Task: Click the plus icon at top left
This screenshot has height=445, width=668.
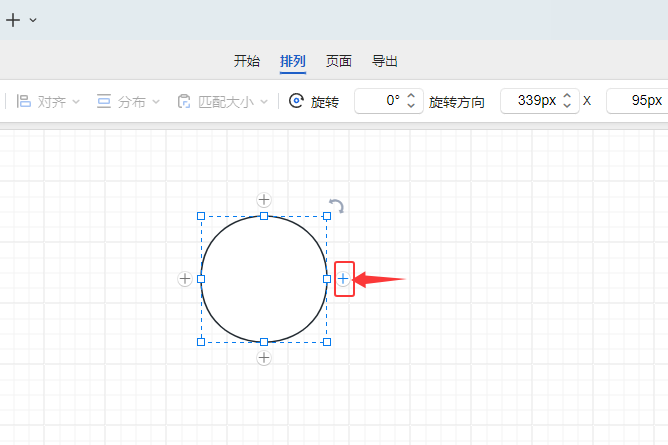Action: (x=13, y=20)
